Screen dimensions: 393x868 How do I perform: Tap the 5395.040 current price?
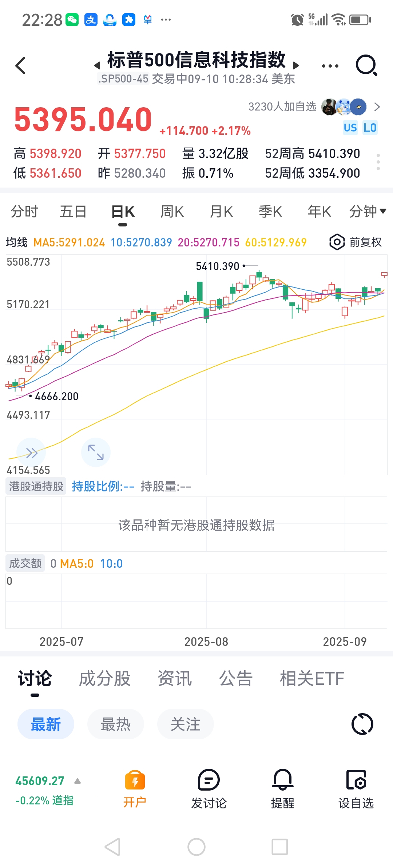[x=83, y=119]
